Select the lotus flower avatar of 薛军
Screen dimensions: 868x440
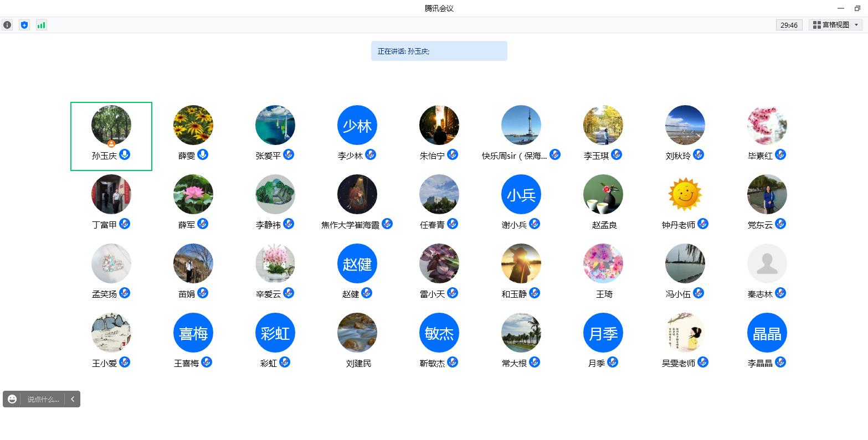click(x=193, y=194)
